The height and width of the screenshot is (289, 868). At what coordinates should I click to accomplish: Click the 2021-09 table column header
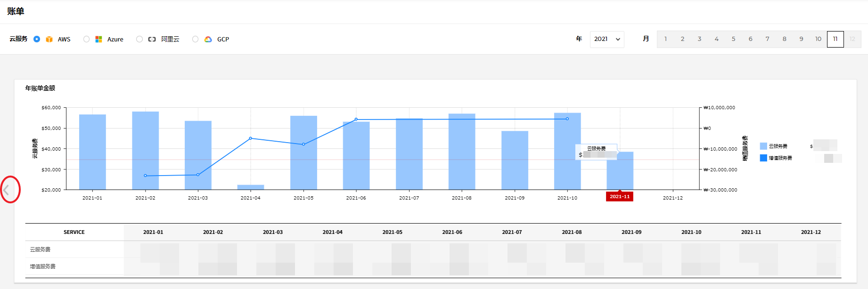(631, 232)
